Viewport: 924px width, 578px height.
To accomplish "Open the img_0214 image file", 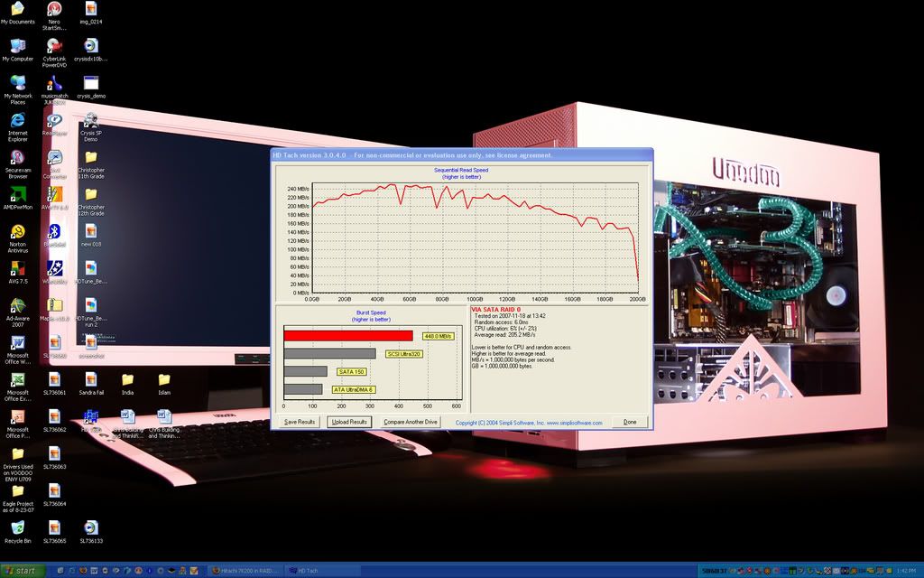I will [91, 14].
